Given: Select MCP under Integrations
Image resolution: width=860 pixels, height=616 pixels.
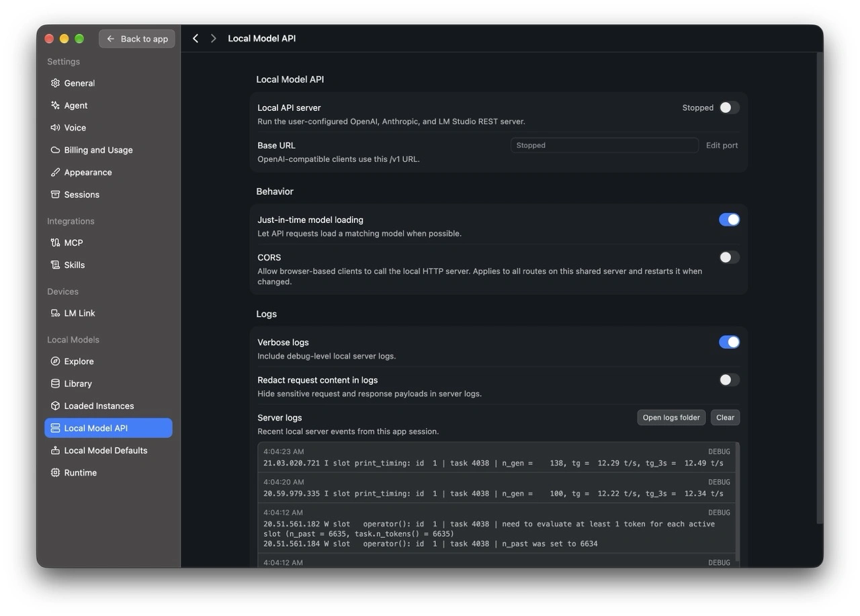Looking at the screenshot, I should pyautogui.click(x=108, y=243).
